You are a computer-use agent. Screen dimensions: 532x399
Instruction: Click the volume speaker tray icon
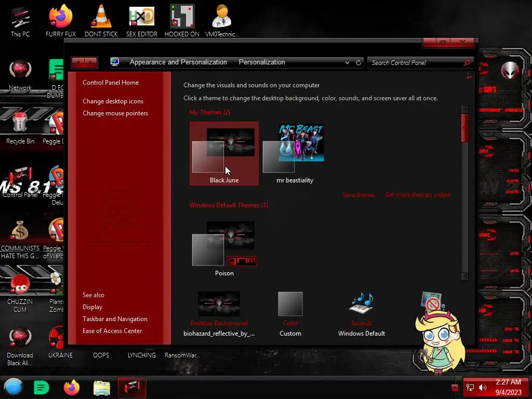(x=483, y=388)
